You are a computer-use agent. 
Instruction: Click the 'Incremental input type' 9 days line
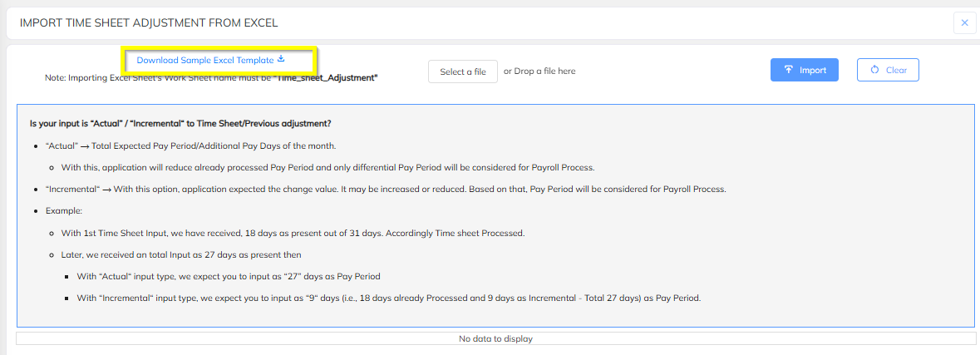click(389, 298)
